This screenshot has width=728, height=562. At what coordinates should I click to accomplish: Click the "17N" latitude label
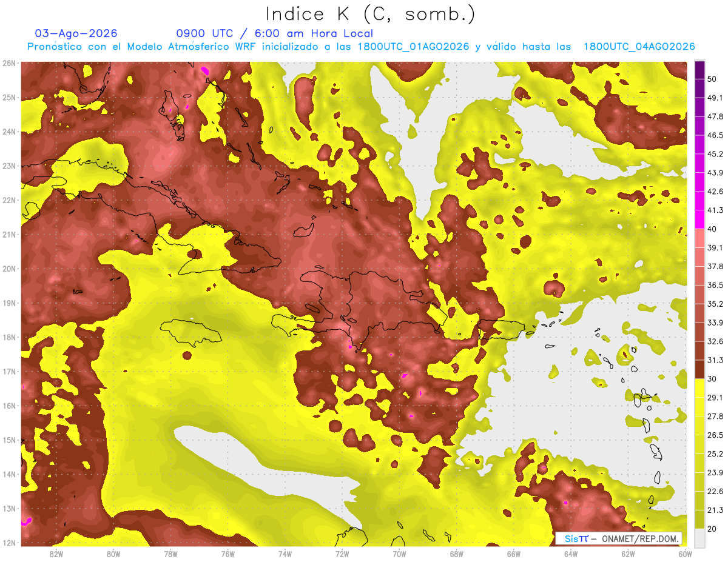(9, 371)
